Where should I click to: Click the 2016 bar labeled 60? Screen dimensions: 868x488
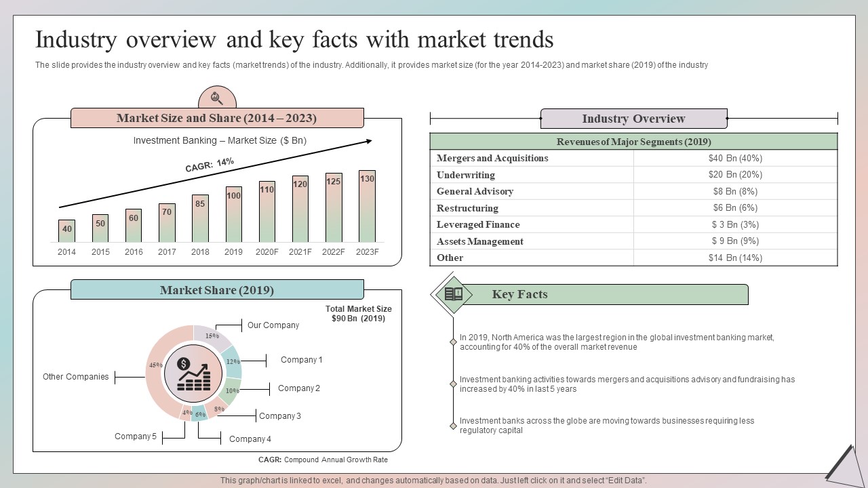coord(134,225)
